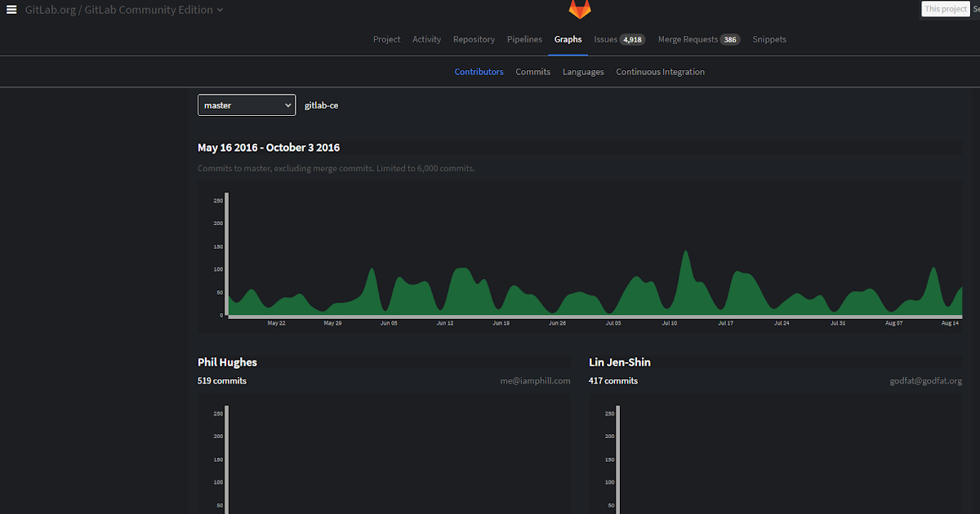The width and height of the screenshot is (980, 514).
Task: Switch to the Activity tab
Action: coord(426,39)
